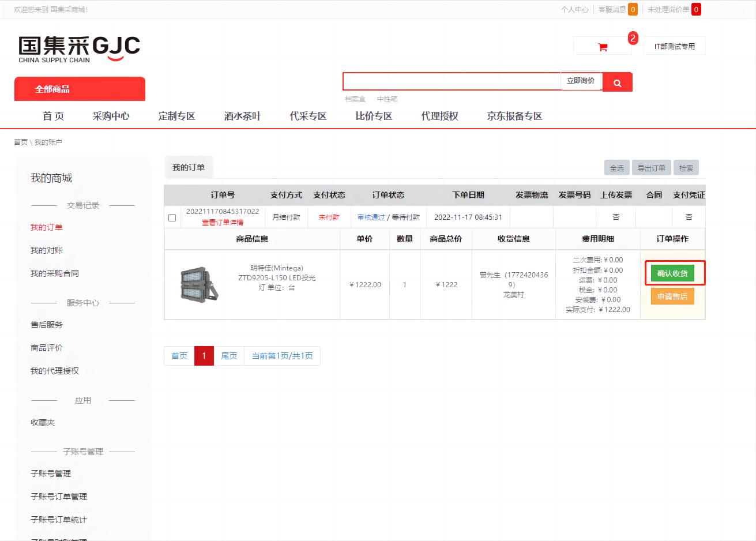The height and width of the screenshot is (541, 756).
Task: Open 定制专区 in navigation bar
Action: (x=176, y=116)
